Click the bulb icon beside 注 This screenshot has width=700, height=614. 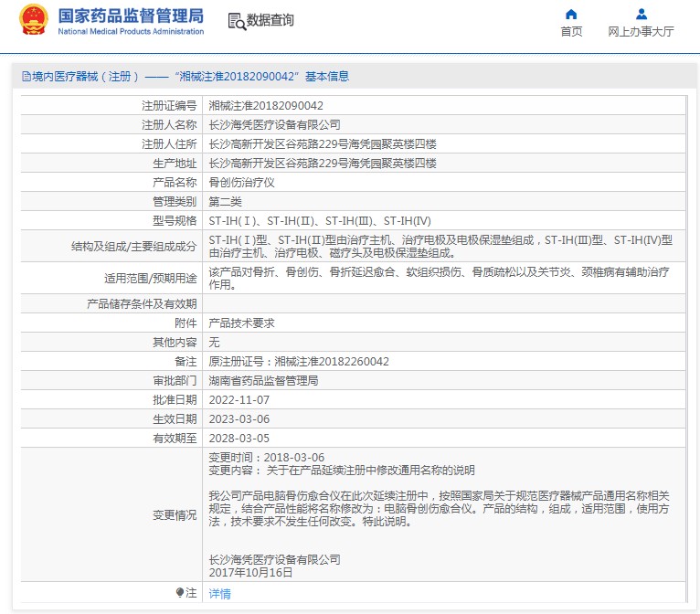click(179, 593)
